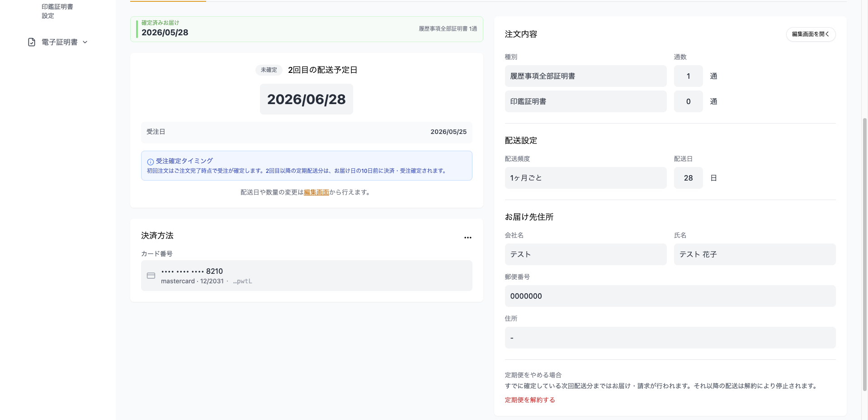Image resolution: width=868 pixels, height=420 pixels.
Task: Click the 氏名 field テスト 花子
Action: pyautogui.click(x=755, y=254)
